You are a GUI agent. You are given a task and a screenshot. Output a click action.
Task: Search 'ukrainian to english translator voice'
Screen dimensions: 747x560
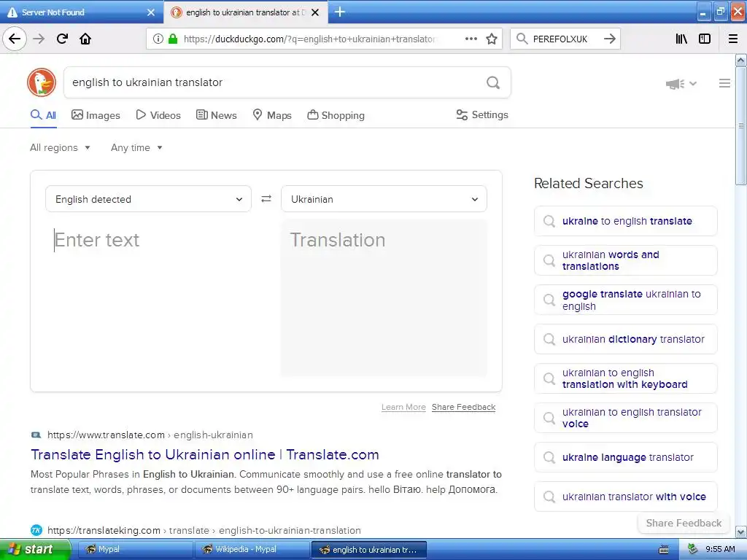[625, 418]
